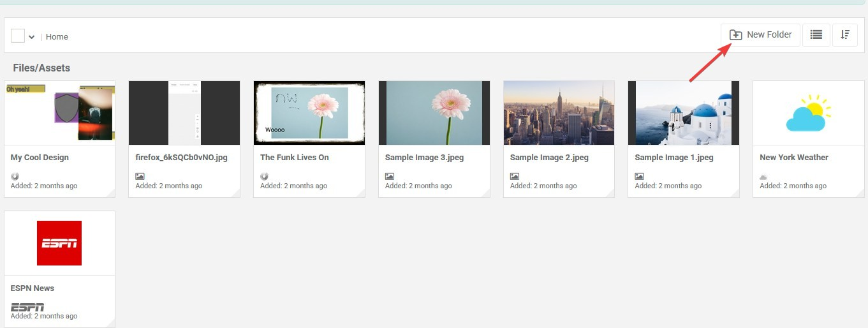This screenshot has width=868, height=328.
Task: Create a New Folder
Action: [760, 35]
